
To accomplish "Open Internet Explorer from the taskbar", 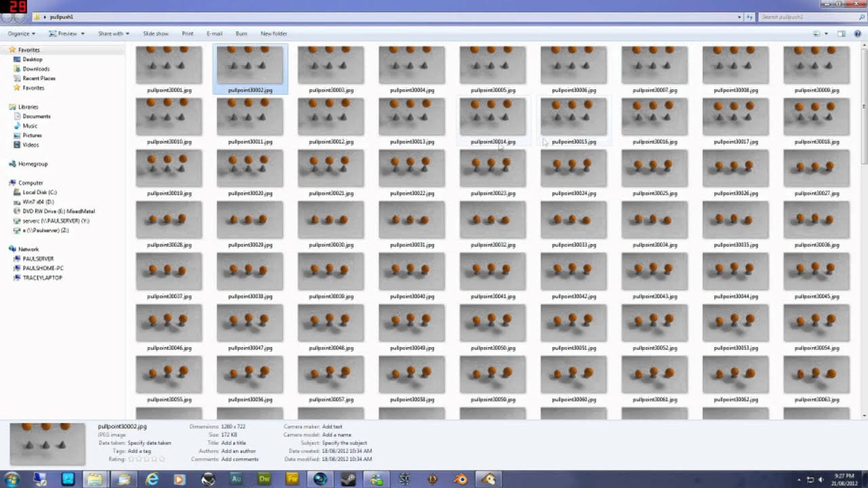I will [152, 479].
